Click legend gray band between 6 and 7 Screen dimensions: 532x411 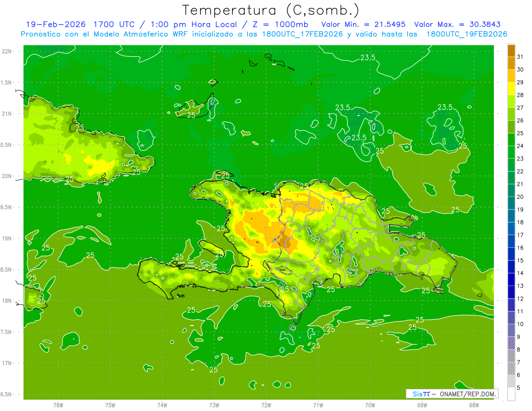511,368
